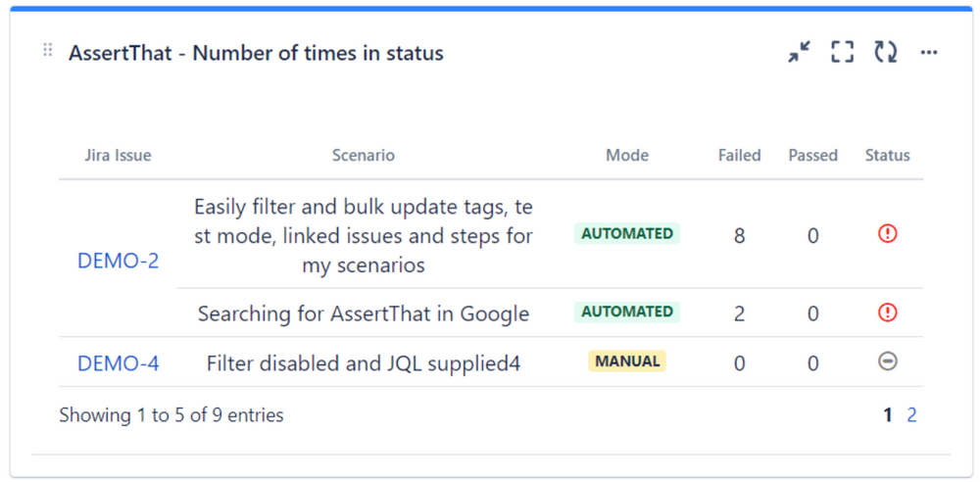Viewport: 980px width, 482px height.
Task: Open the gadget more options menu
Action: coord(929,53)
